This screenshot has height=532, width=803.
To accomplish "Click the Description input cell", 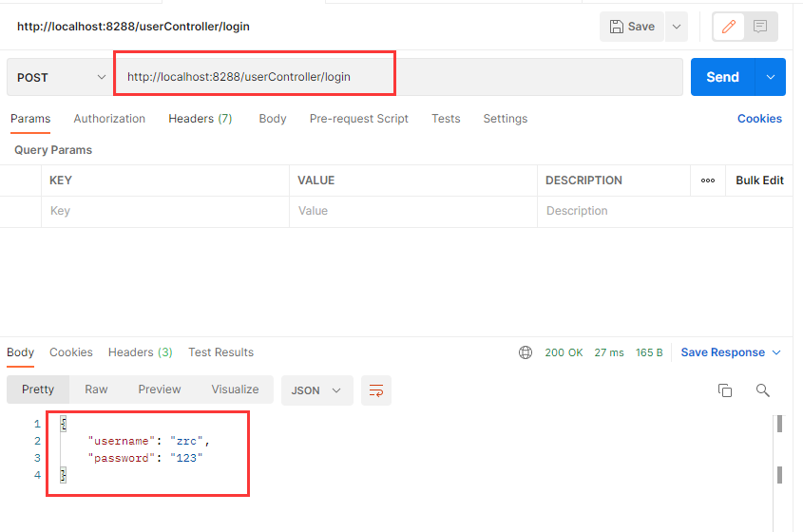I will [x=664, y=211].
